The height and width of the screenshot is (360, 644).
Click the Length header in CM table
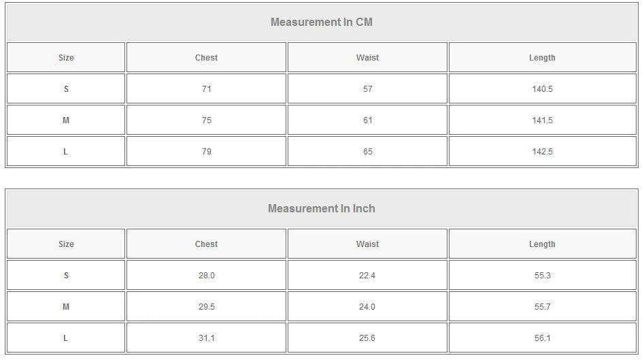point(542,58)
